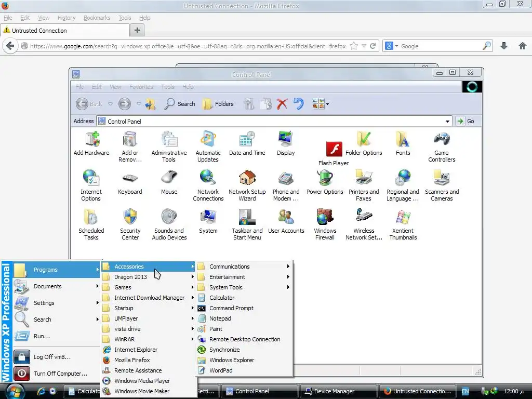
Task: Open Run from the start menu
Action: pos(56,336)
